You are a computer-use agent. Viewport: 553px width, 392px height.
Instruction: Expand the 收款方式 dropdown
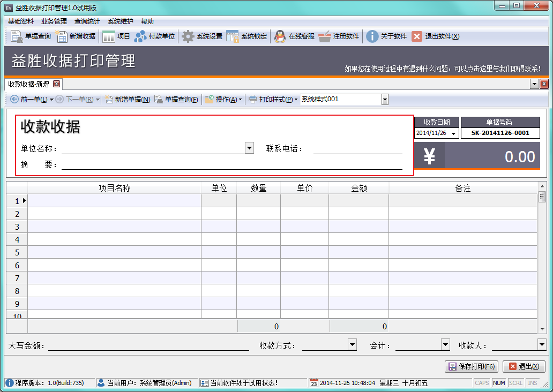click(x=352, y=344)
